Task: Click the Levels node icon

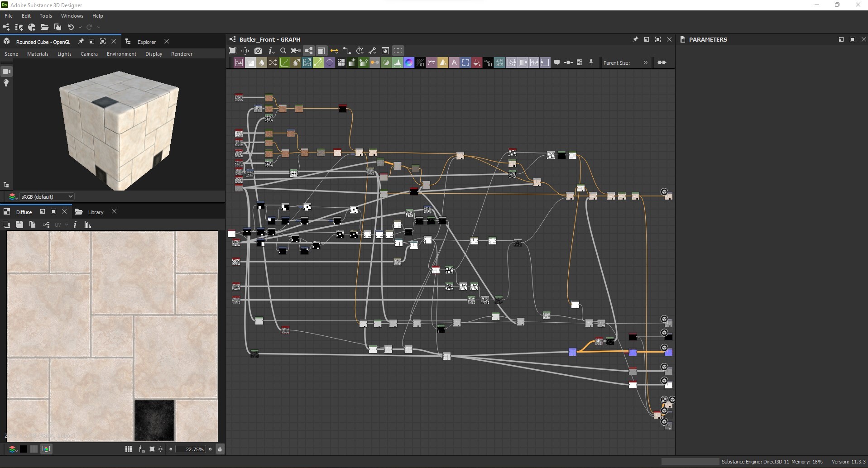Action: [x=398, y=63]
